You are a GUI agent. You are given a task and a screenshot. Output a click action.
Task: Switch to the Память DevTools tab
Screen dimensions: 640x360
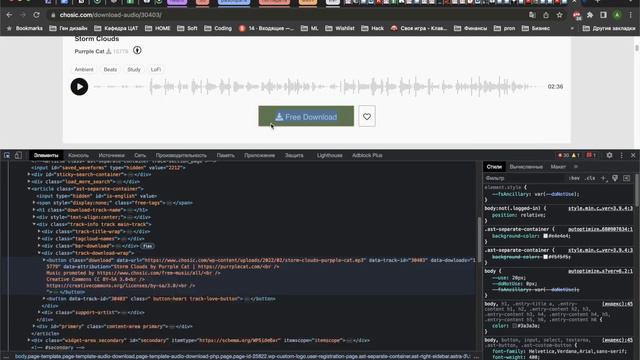pyautogui.click(x=225, y=155)
